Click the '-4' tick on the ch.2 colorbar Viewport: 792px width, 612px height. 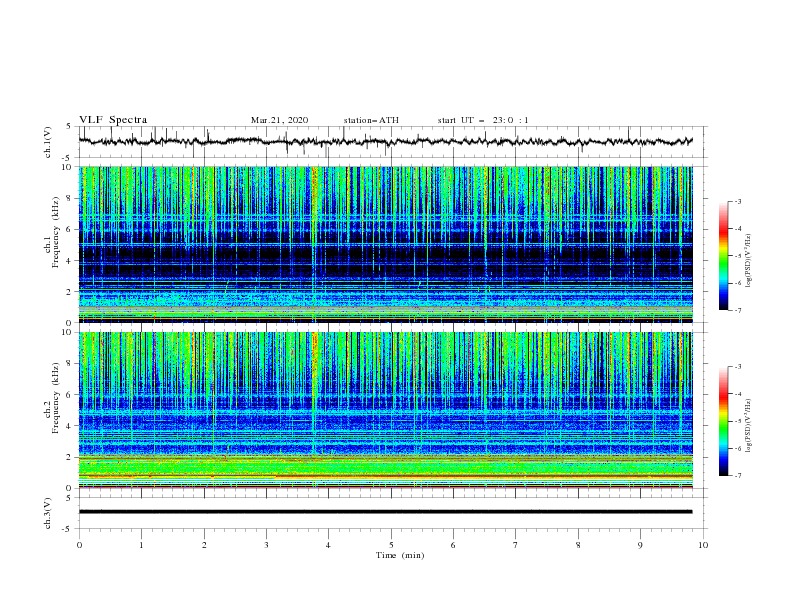(737, 394)
